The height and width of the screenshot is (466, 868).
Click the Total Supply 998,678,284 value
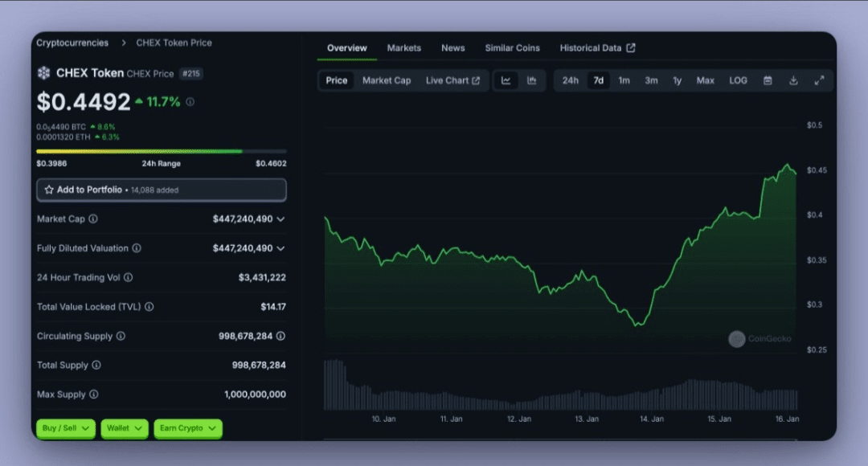pos(259,366)
